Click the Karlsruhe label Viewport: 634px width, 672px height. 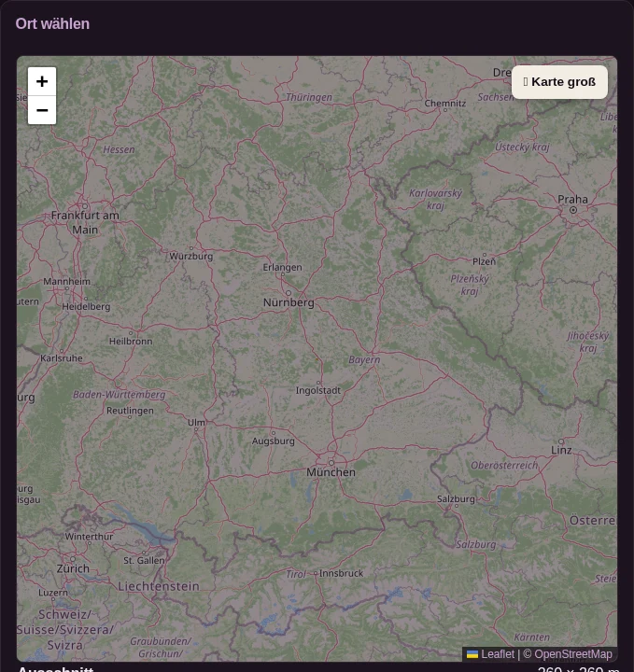point(62,358)
